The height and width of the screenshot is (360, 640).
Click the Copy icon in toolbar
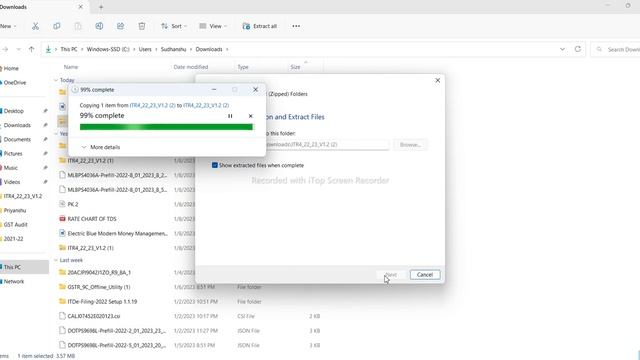[57, 26]
